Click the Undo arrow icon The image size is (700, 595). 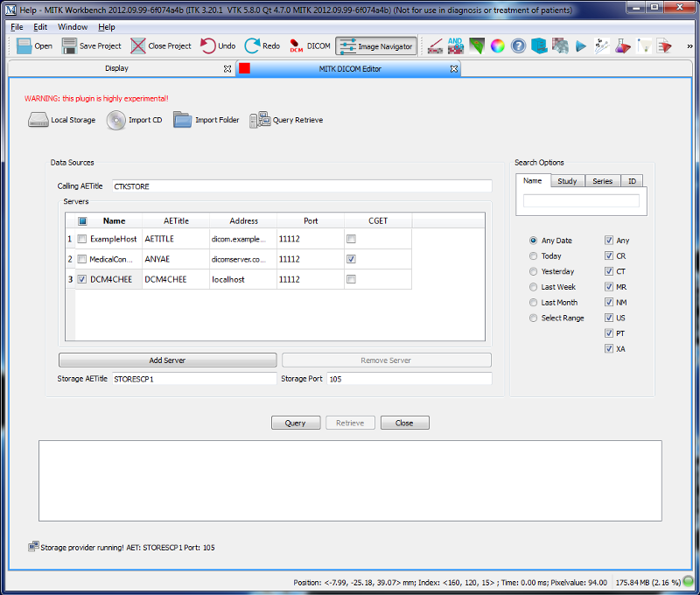coord(207,46)
